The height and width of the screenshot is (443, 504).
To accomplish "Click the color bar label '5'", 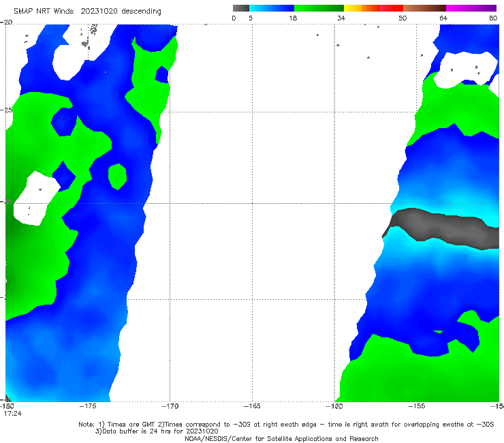I will (x=251, y=18).
